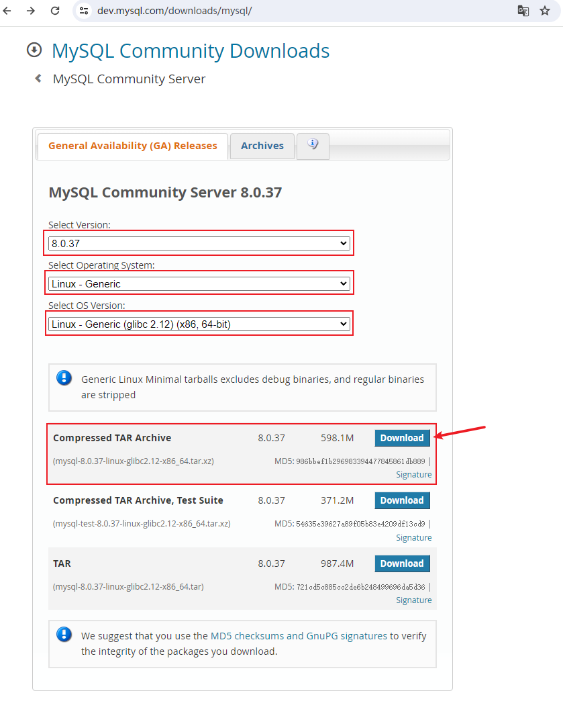
Task: Open the Select Version dropdown showing 8.0.37
Action: click(x=199, y=243)
